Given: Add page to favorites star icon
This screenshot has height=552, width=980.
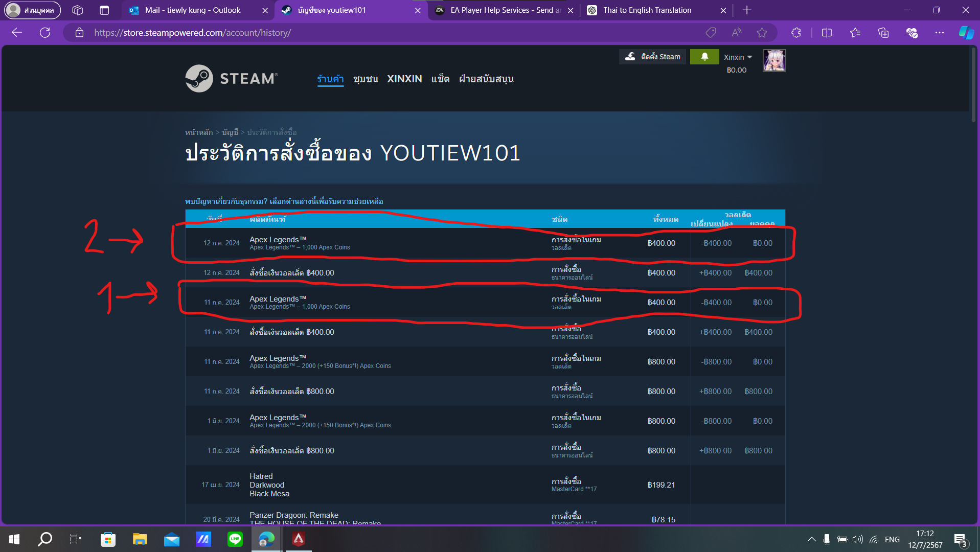Looking at the screenshot, I should [x=762, y=33].
